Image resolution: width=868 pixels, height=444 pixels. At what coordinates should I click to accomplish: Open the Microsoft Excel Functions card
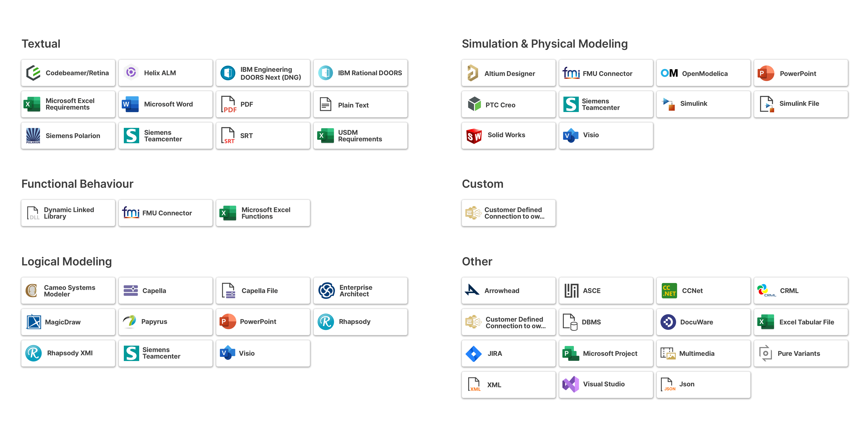coord(263,213)
